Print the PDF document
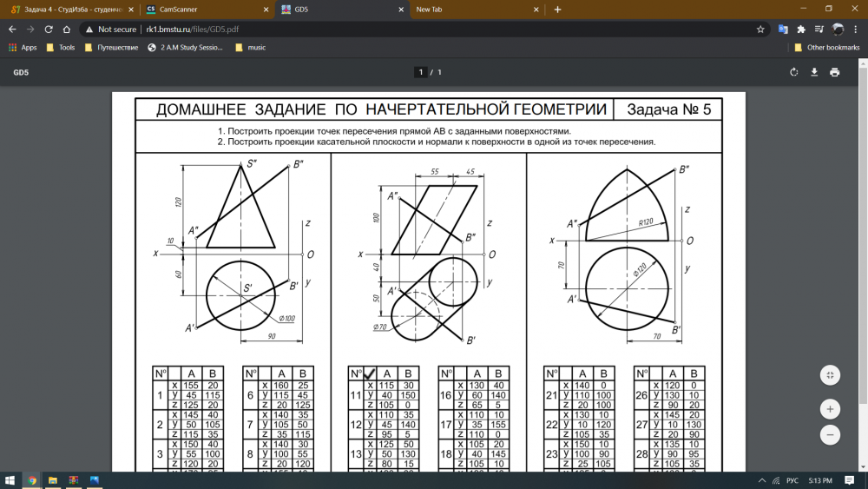 point(834,72)
